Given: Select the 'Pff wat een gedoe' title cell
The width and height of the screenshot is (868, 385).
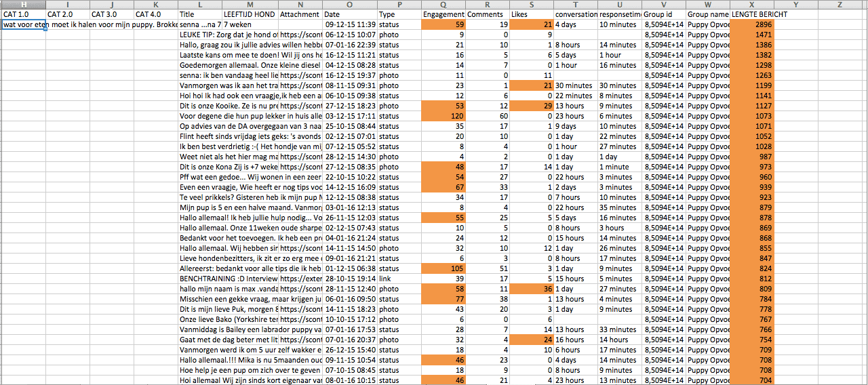Looking at the screenshot, I should [x=199, y=178].
